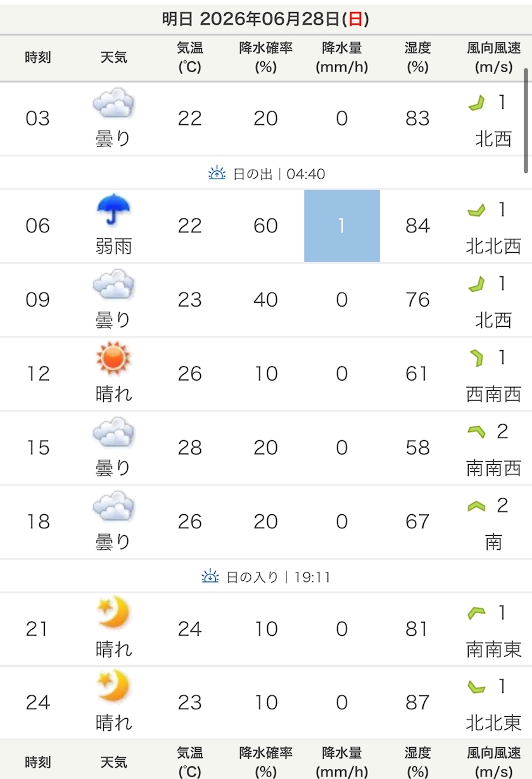Screen dimensions: 532x779
Task: Click the cloudy icon in the 15 row
Action: 113,433
